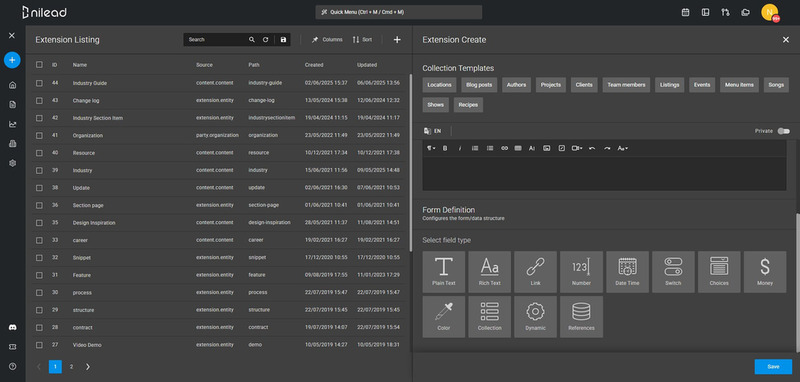The width and height of the screenshot is (800, 382).
Task: Open settings gear icon in left sidebar
Action: coord(13,163)
